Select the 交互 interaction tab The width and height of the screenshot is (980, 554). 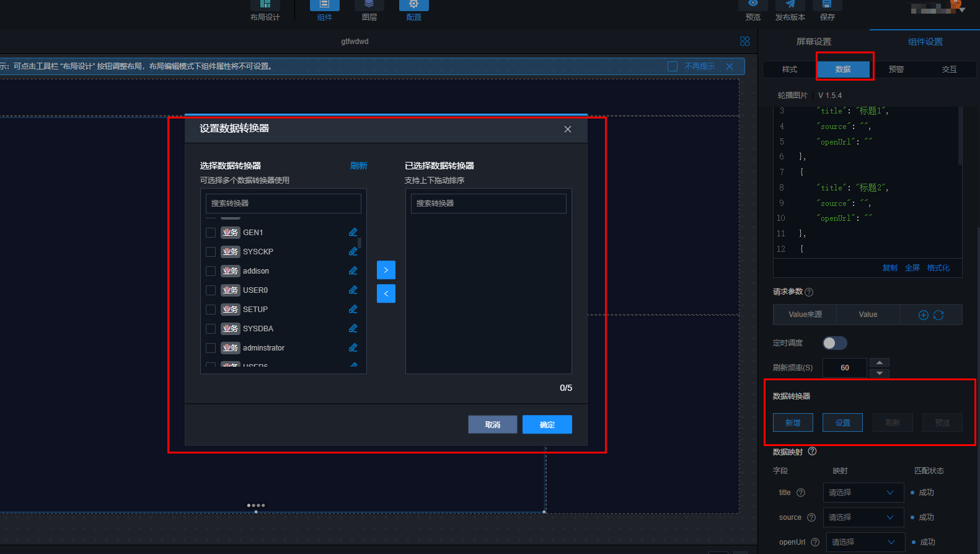click(x=950, y=69)
